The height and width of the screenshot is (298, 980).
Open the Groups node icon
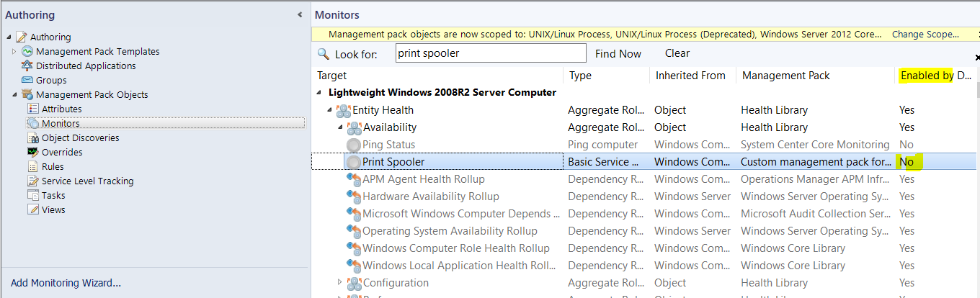(x=27, y=80)
